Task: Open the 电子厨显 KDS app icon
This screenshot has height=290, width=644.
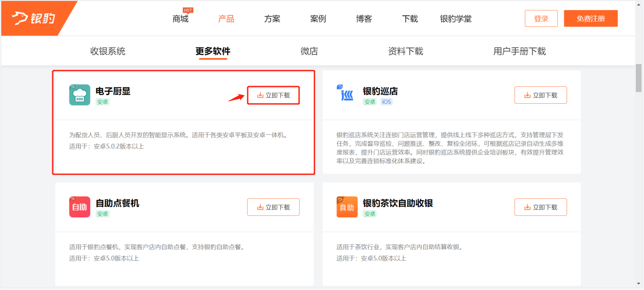Action: click(80, 95)
